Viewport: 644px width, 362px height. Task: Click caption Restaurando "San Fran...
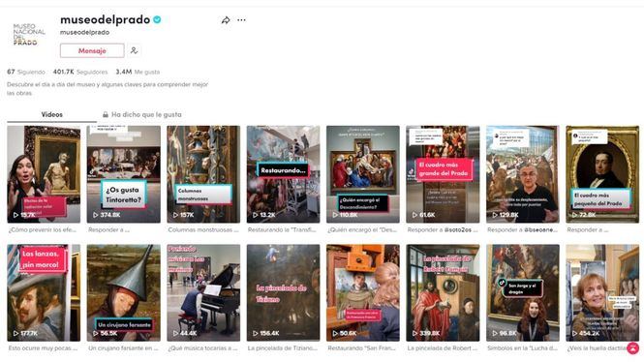[x=362, y=348]
